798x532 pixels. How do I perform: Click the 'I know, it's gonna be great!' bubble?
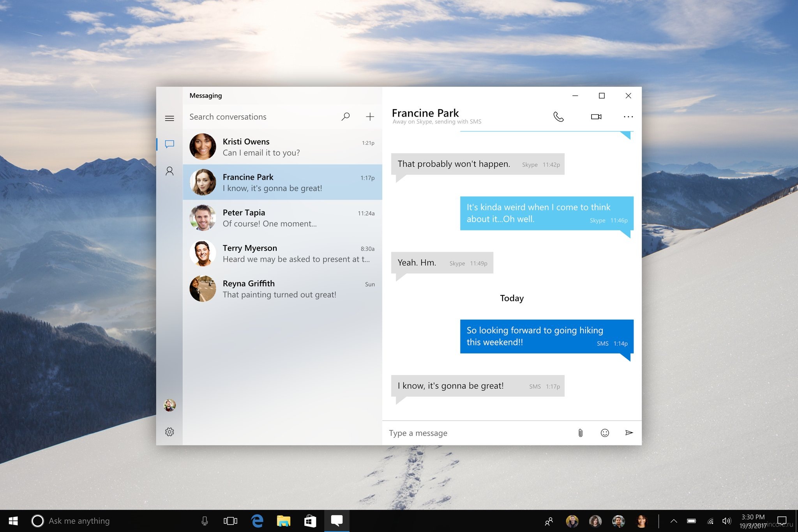(x=478, y=386)
